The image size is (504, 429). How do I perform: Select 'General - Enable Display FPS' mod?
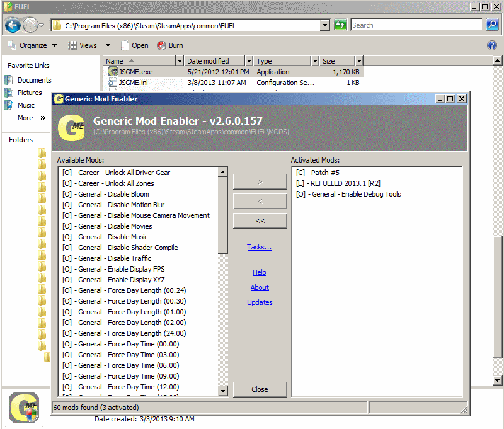point(113,269)
